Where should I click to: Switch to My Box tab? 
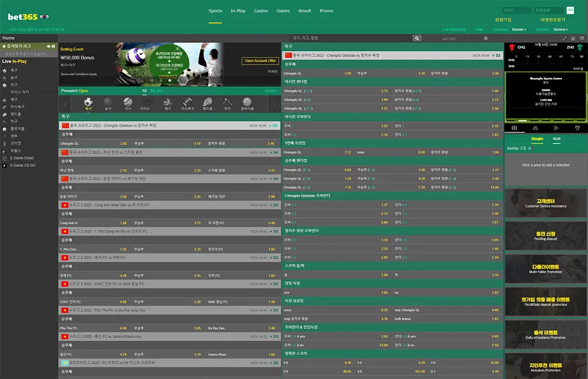pos(157,90)
